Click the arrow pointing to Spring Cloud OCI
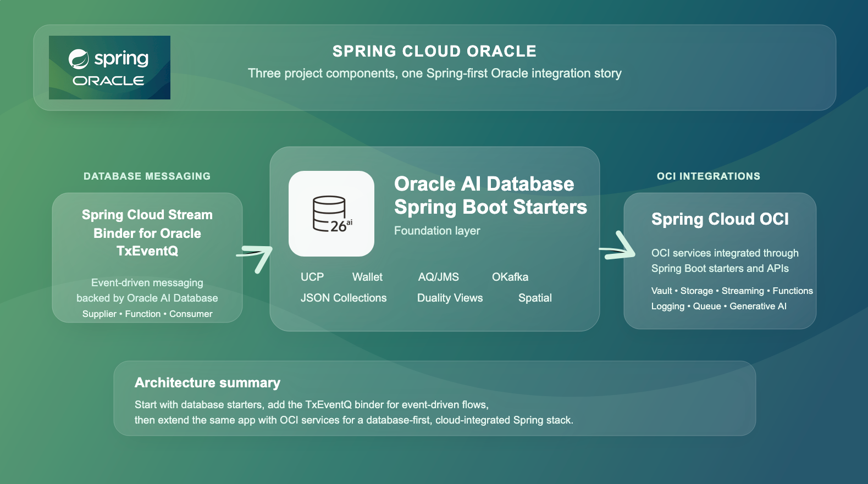The height and width of the screenshot is (484, 868). coord(618,247)
